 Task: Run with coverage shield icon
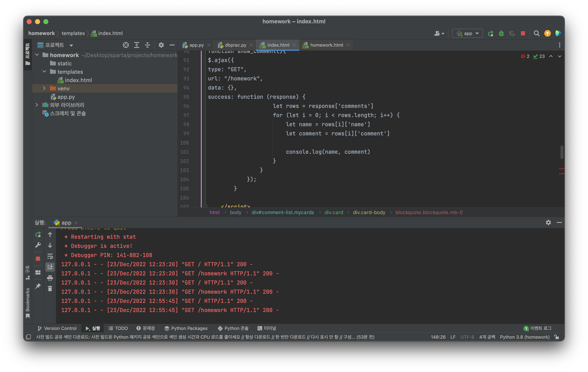(x=512, y=34)
